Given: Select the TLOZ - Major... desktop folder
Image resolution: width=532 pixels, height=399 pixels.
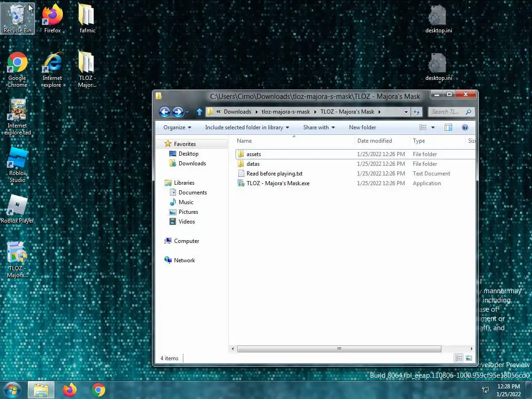Looking at the screenshot, I should 87,70.
